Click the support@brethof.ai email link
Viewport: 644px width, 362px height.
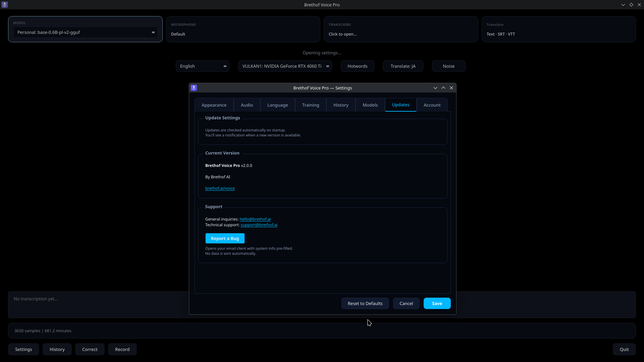259,225
